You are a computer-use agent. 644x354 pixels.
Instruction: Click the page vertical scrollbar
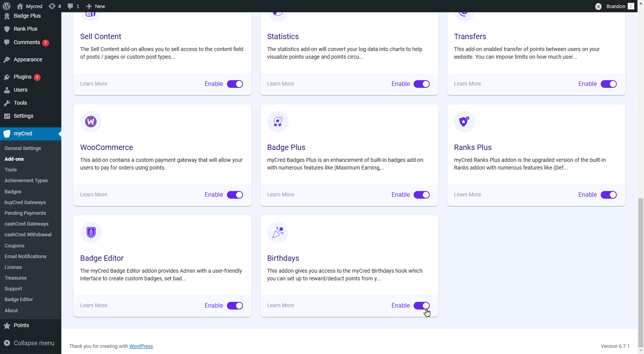pyautogui.click(x=641, y=268)
